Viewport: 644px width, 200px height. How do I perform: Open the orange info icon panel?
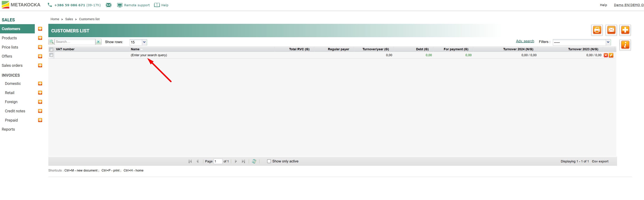[625, 45]
